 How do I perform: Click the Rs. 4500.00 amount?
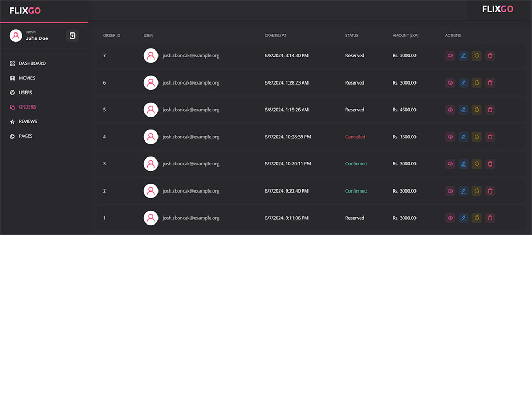404,110
